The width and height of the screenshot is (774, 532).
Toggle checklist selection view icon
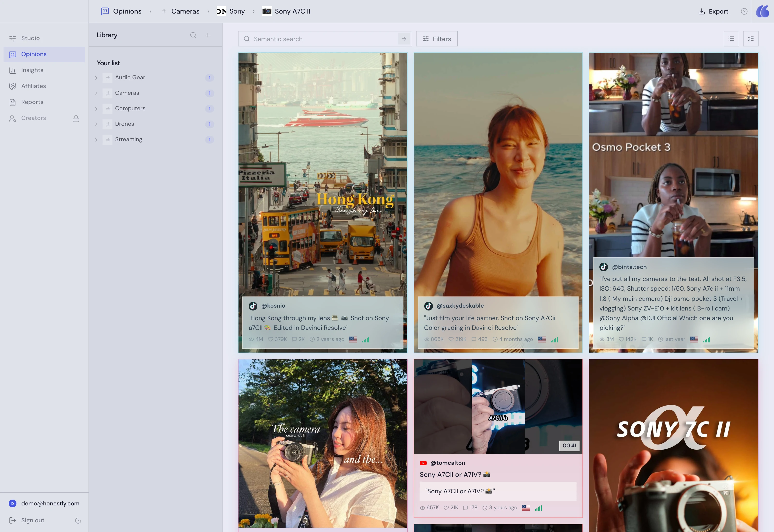pos(751,39)
